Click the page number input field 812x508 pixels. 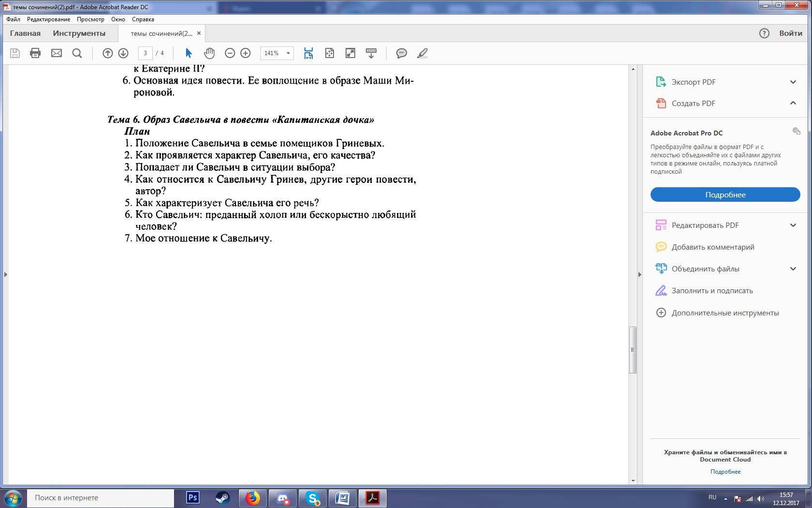(x=145, y=53)
